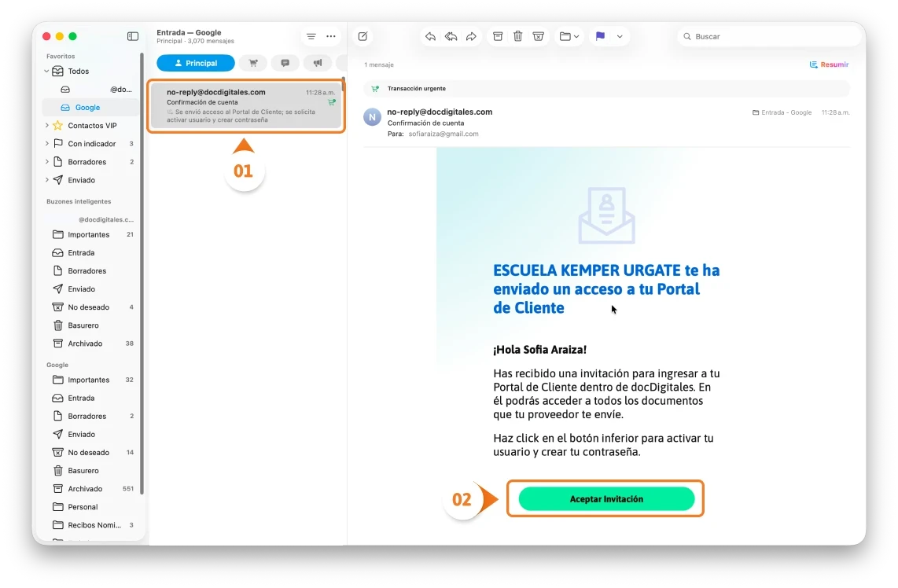Open the message list sorting icon
The width and height of the screenshot is (898, 588).
pyautogui.click(x=311, y=36)
